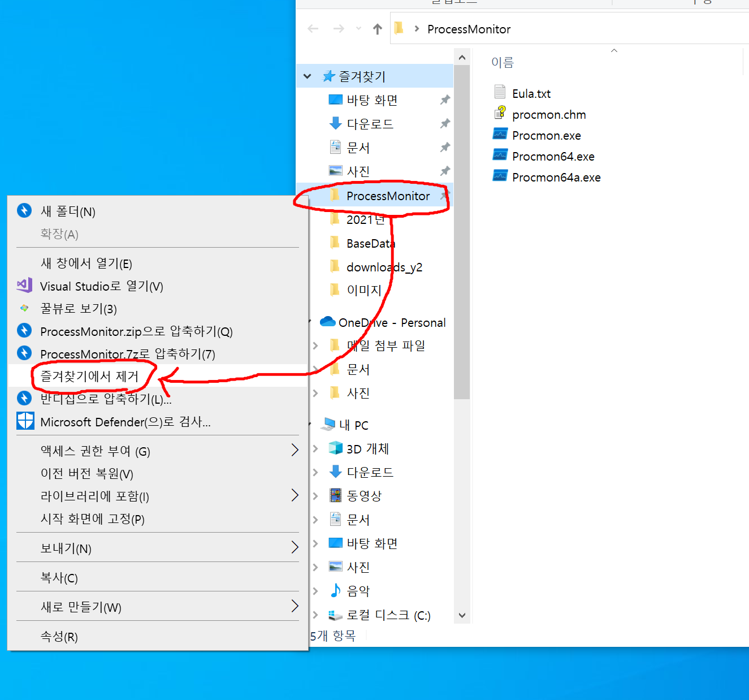
Task: Click the Eula.txt file name
Action: pyautogui.click(x=531, y=93)
